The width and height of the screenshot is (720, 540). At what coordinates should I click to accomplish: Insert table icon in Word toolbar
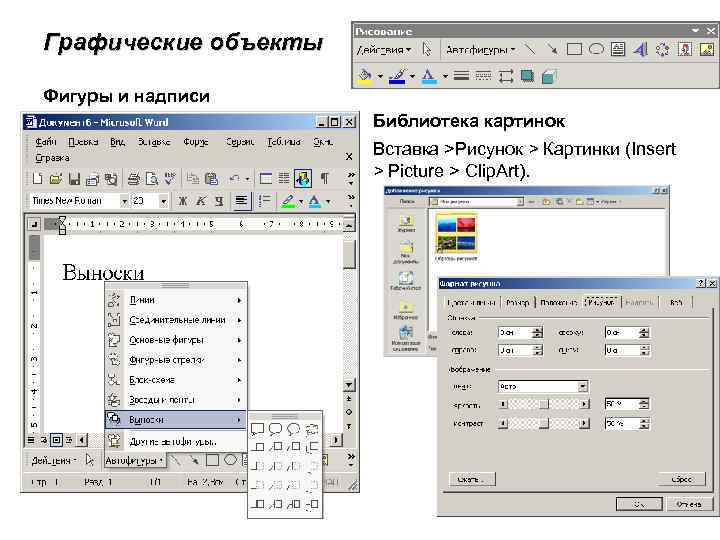coord(266,179)
